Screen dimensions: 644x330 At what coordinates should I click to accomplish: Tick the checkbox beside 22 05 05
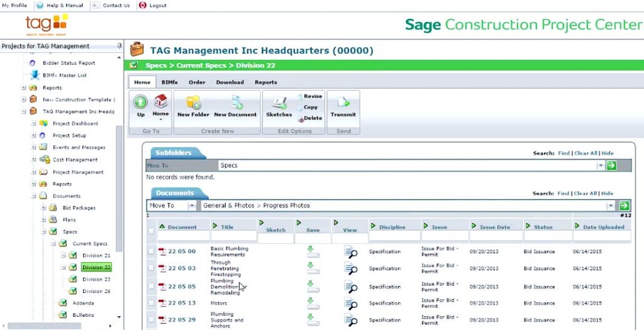coord(151,287)
